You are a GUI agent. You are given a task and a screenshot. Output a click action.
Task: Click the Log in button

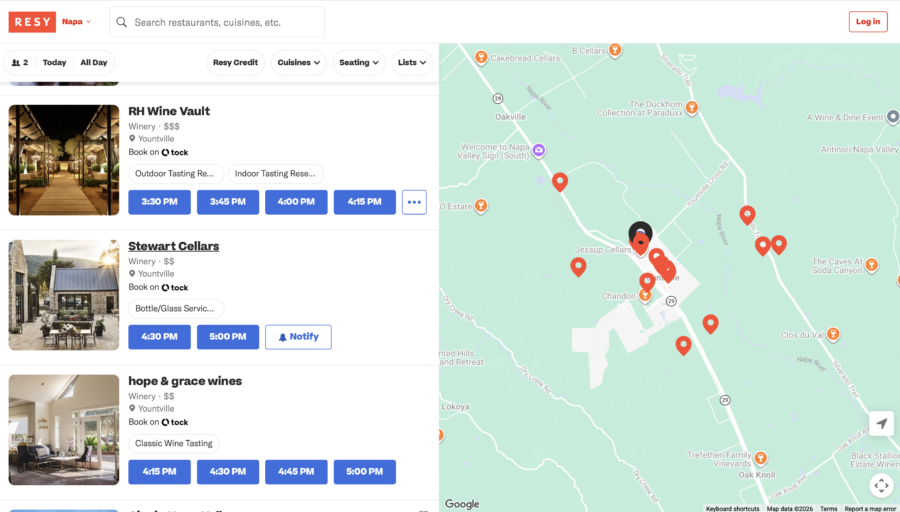click(x=868, y=22)
